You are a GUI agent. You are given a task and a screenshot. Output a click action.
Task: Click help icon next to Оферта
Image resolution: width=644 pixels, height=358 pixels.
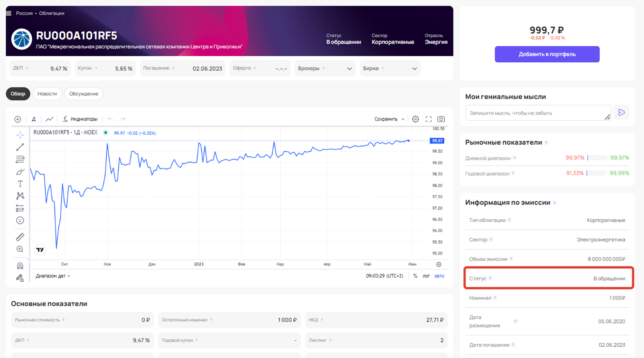[255, 68]
